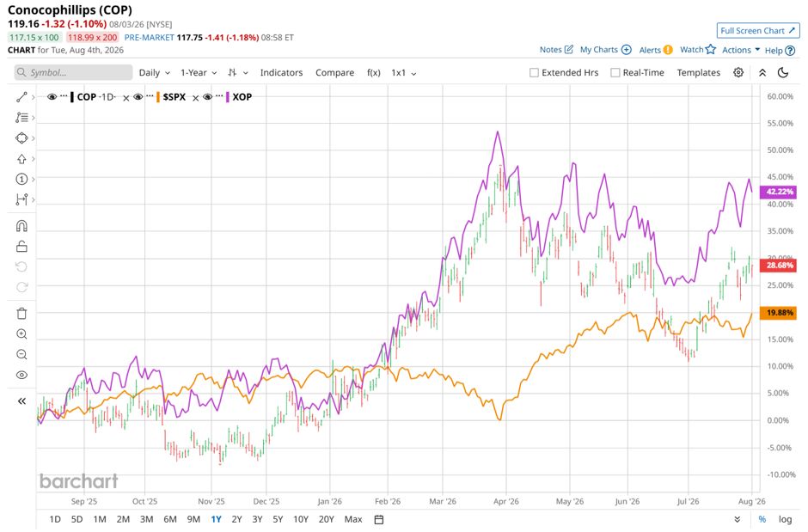Viewport: 808px width, 532px height.
Task: Click the Symbol search input field
Action: tap(73, 72)
